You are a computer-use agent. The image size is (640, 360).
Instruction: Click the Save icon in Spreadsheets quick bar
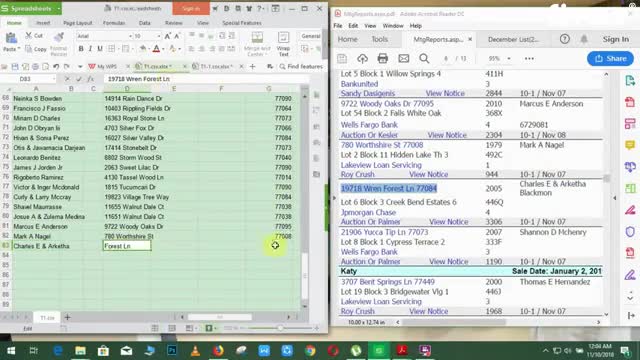(x=15, y=66)
